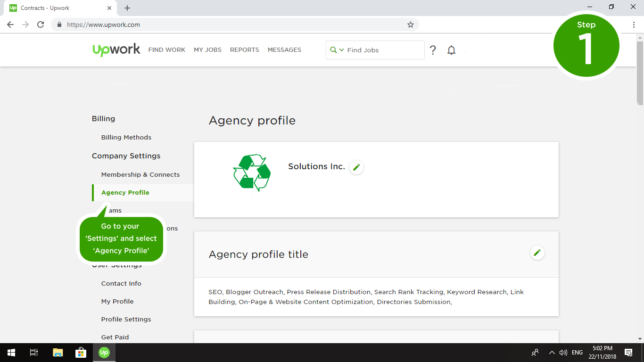This screenshot has height=362, width=644.
Task: Open the REPORTS menu item
Action: [244, 50]
